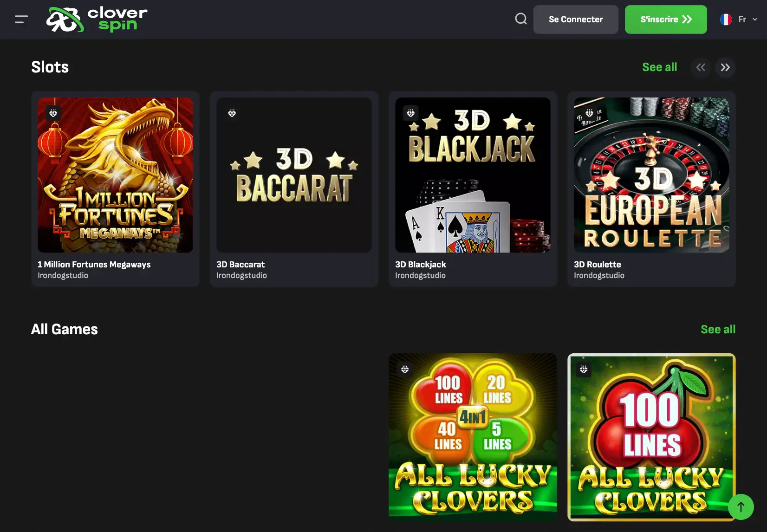This screenshot has width=767, height=532.
Task: Click diamond badge on 1 Million Fortunes
Action: (x=53, y=113)
